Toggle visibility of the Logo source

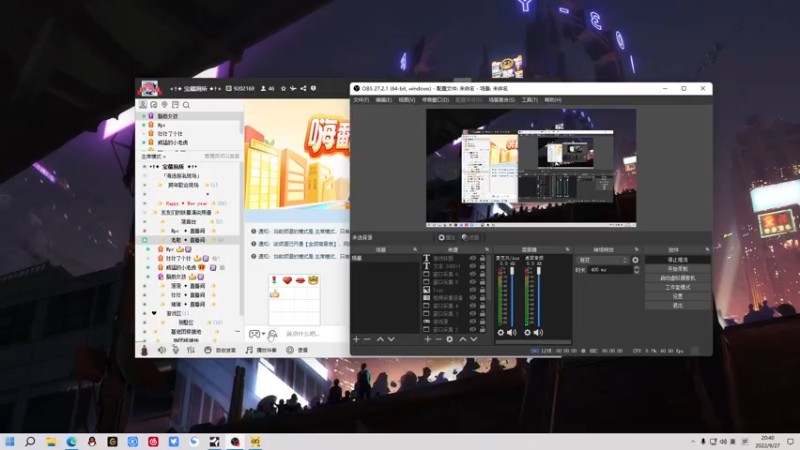point(472,290)
